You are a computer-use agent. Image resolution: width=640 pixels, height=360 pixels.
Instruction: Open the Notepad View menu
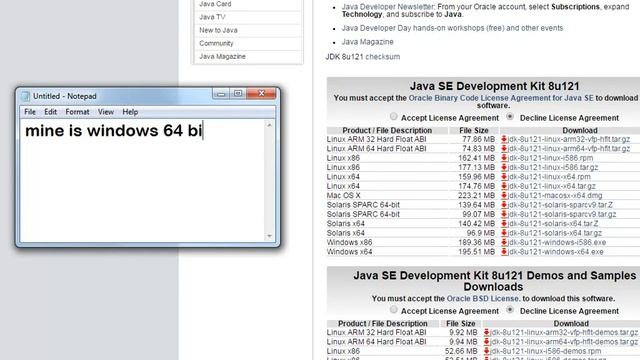tap(106, 112)
